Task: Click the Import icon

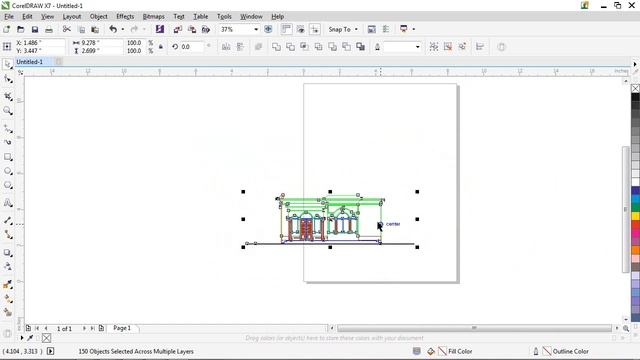Action: tap(178, 29)
